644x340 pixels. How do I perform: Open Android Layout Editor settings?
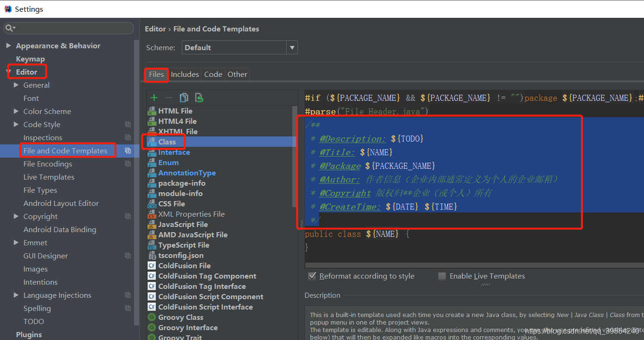[61, 203]
